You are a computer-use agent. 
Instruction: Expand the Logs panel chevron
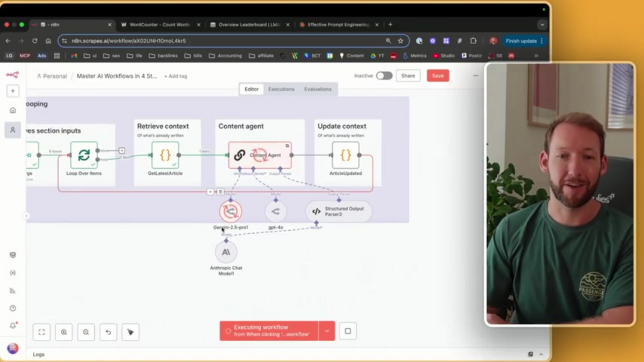[541, 354]
